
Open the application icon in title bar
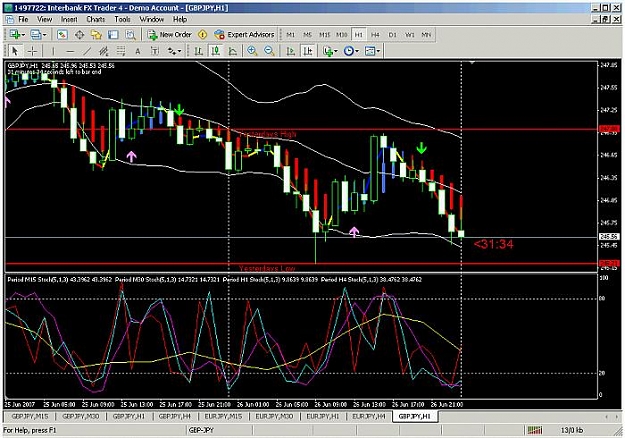click(x=8, y=8)
